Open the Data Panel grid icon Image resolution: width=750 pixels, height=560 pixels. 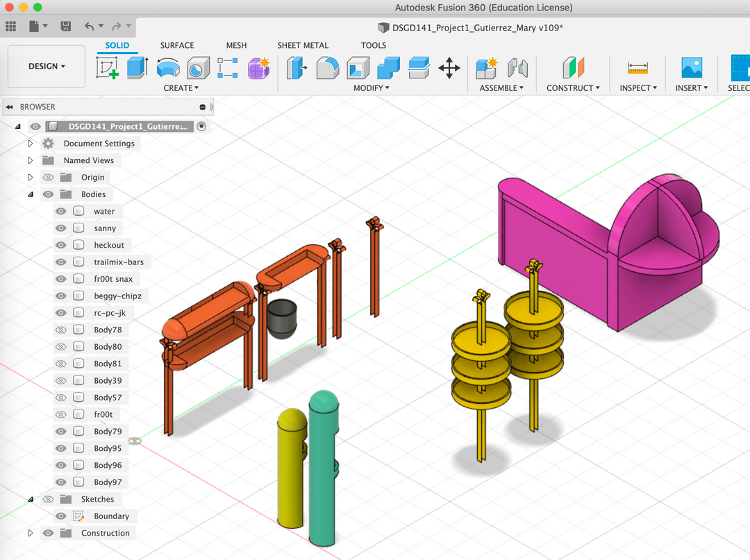10,26
